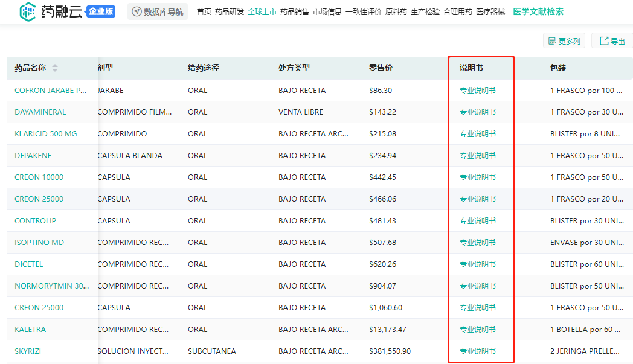This screenshot has width=633, height=364.
Task: Open 专业说明书 for ISOPTINO MD row
Action: coord(478,243)
